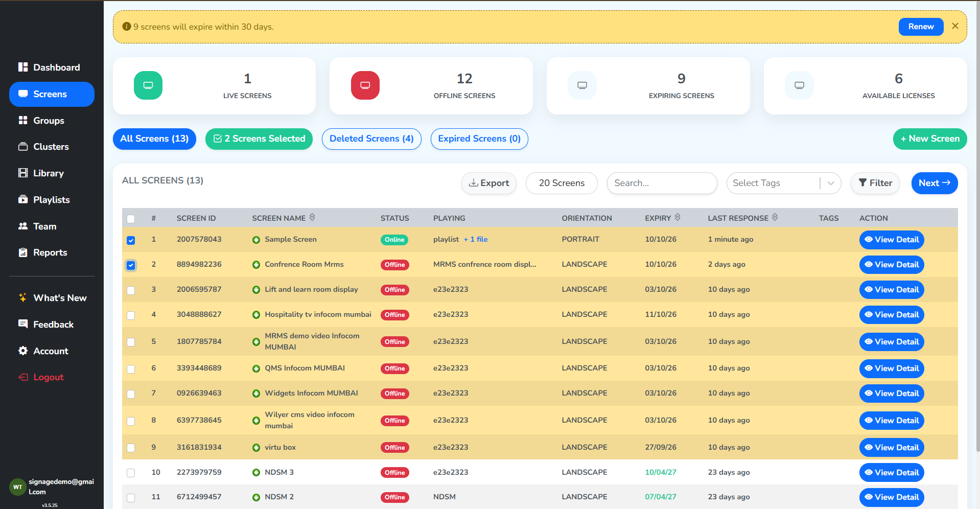Image resolution: width=980 pixels, height=509 pixels.
Task: Uncheck the Sample Screen row checkbox
Action: tap(131, 240)
